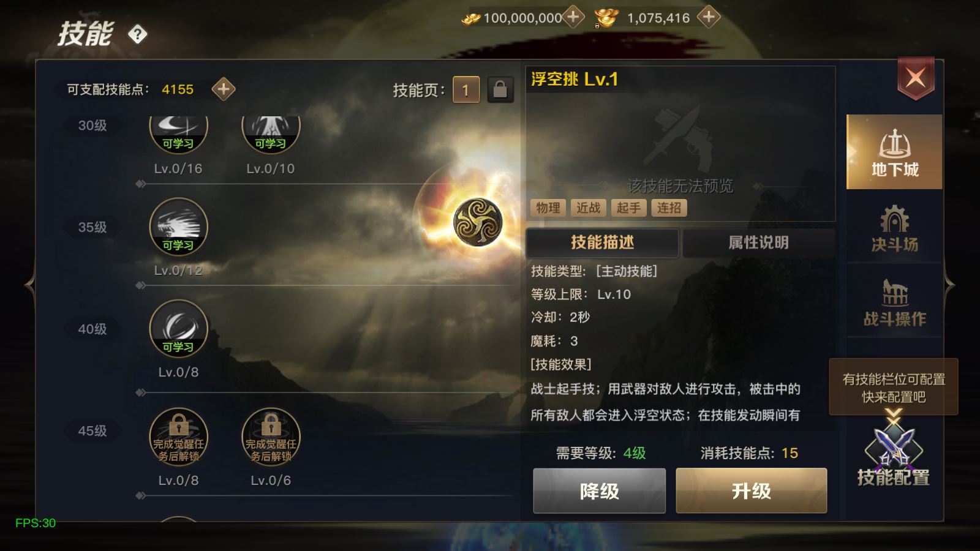The image size is (980, 551).
Task: Click the 降级 downgrade button
Action: coord(599,491)
